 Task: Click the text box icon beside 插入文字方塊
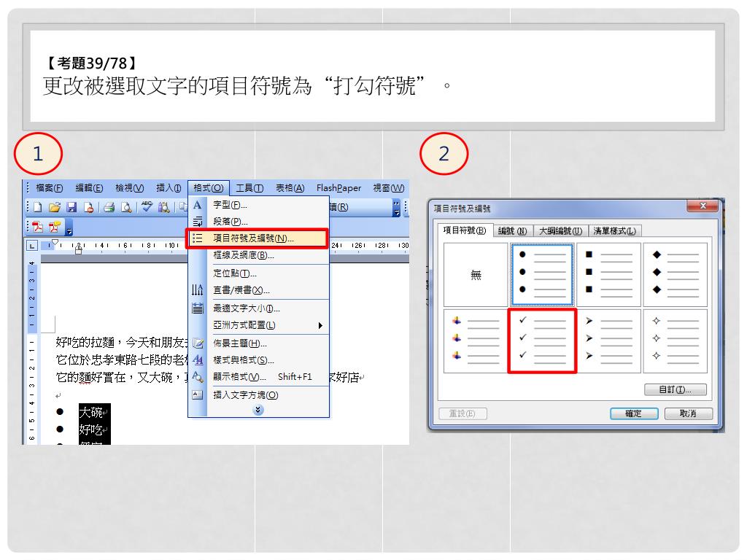coord(198,394)
